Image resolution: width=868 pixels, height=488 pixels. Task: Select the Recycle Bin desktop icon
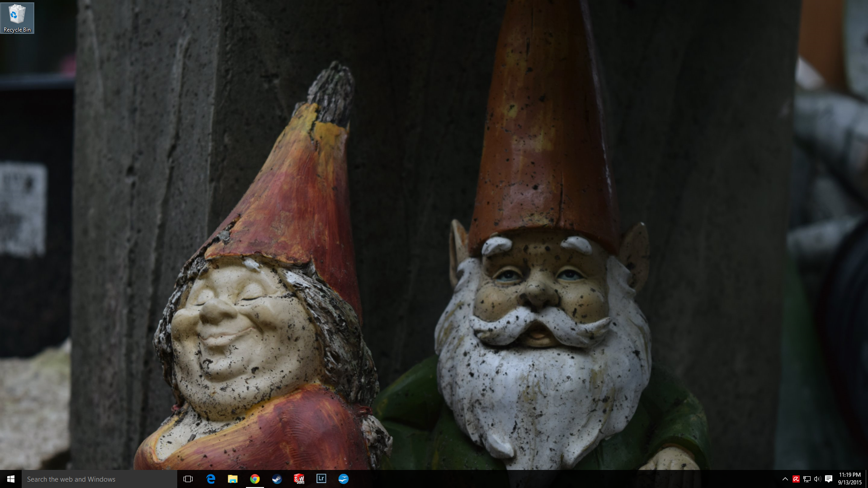17,18
